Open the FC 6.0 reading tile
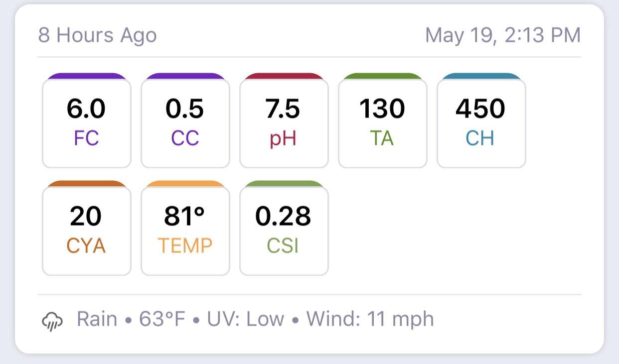The height and width of the screenshot is (364, 619). tap(87, 123)
